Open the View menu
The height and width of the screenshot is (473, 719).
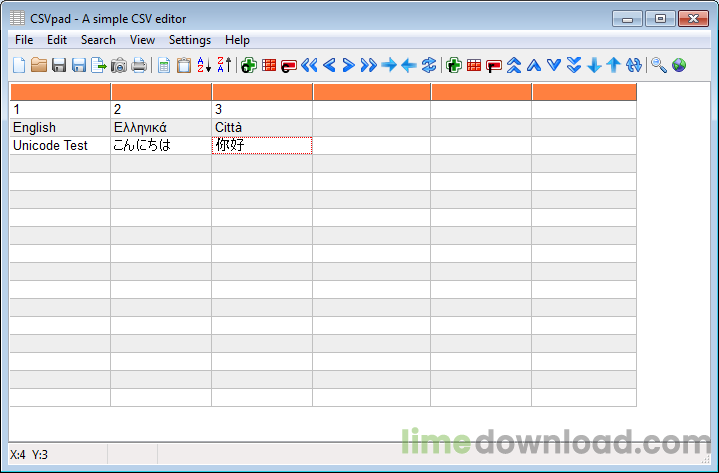click(x=142, y=40)
